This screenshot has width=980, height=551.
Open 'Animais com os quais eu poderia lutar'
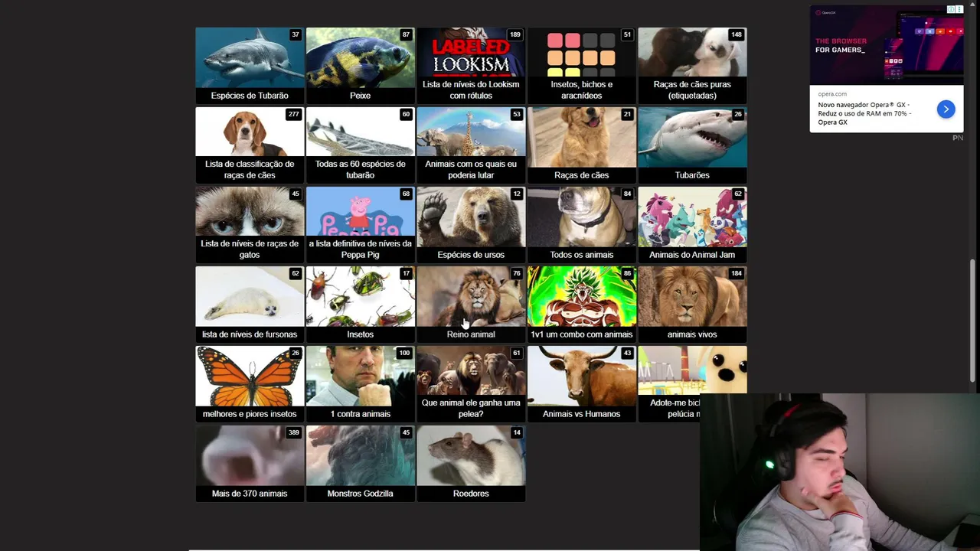pos(471,145)
